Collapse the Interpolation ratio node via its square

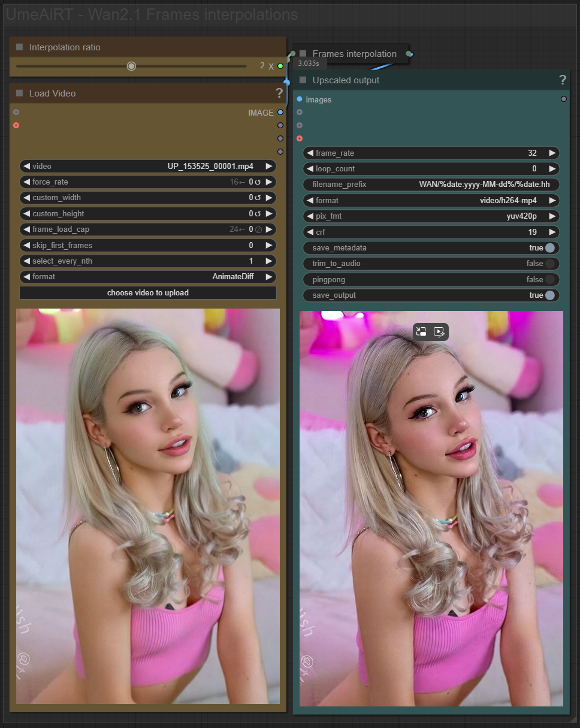point(19,47)
